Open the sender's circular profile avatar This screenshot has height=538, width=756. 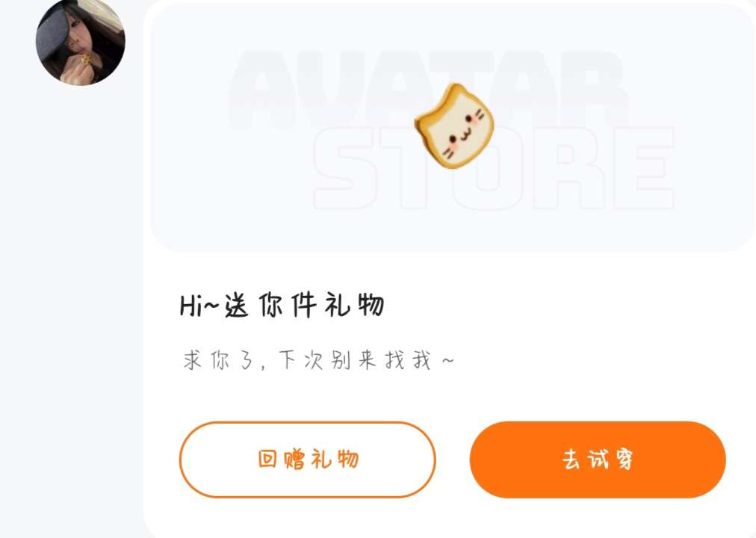pyautogui.click(x=81, y=42)
